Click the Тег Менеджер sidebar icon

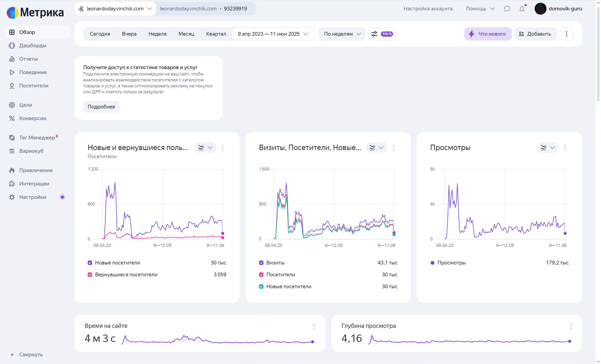(x=12, y=137)
